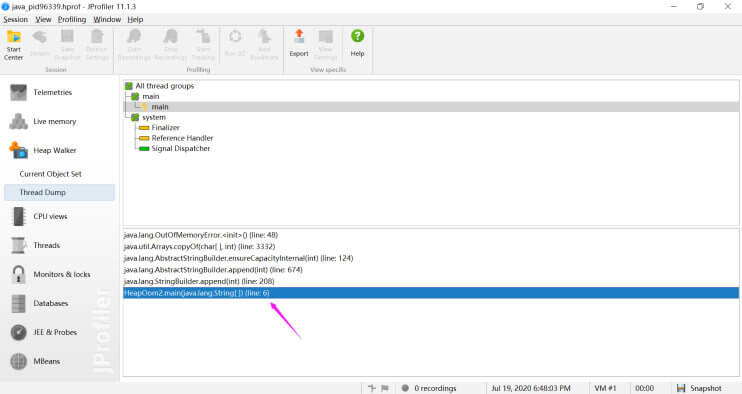742x394 pixels.
Task: Select HeapOom2.main line 6 frame
Action: point(431,293)
